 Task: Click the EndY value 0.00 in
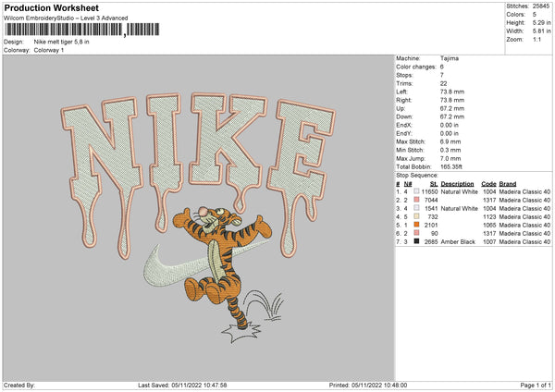pyautogui.click(x=450, y=133)
